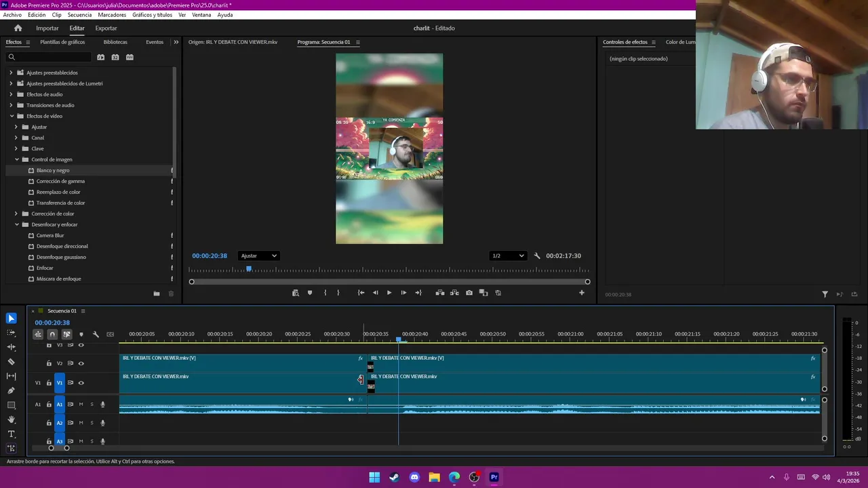This screenshot has width=868, height=488.
Task: Expand Corrección de color folder
Action: pos(16,213)
